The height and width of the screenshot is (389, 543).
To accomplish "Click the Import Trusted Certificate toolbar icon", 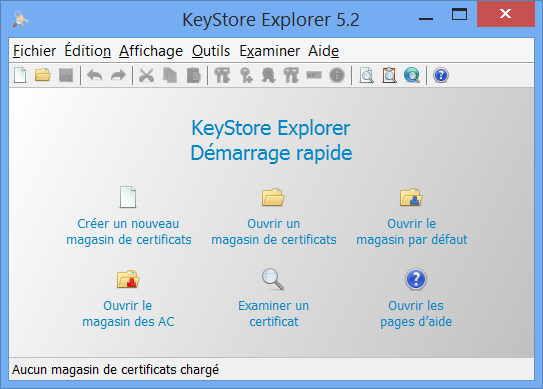I will pos(268,75).
